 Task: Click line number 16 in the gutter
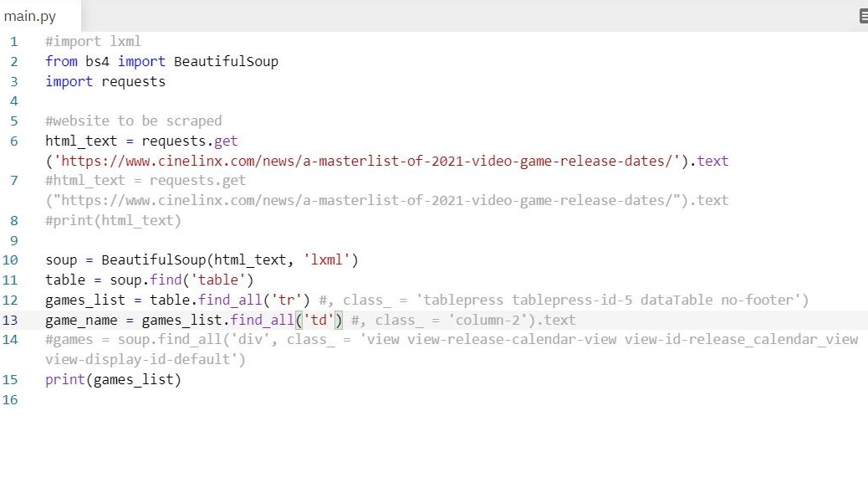(x=10, y=400)
